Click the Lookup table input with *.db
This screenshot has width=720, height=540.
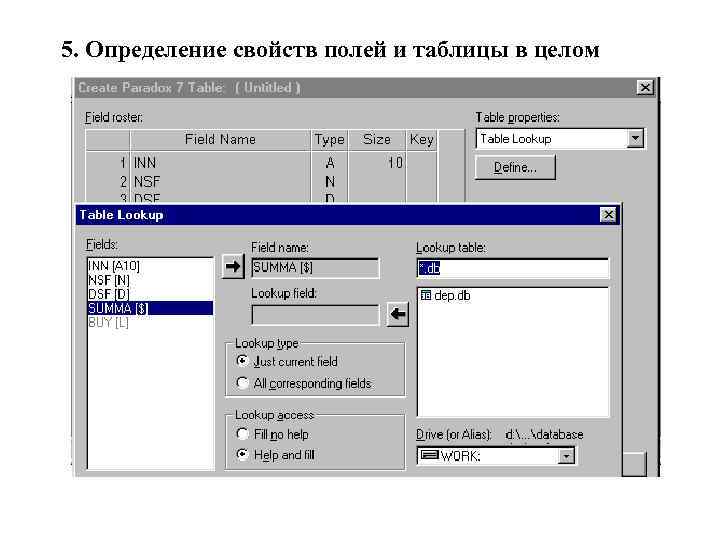point(513,268)
